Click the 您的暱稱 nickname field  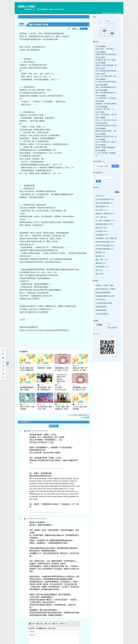54,632
